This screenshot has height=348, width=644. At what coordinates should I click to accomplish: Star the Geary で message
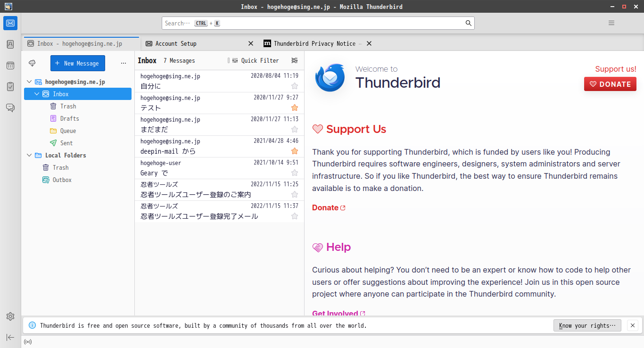coord(295,173)
